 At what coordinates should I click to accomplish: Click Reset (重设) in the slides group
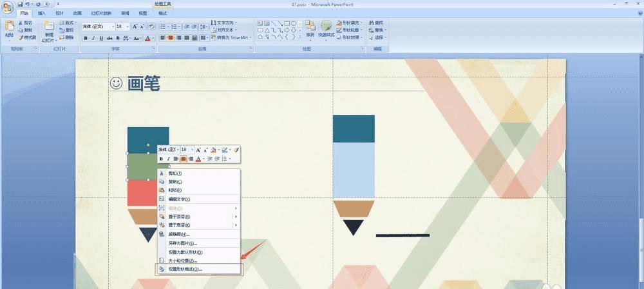tap(66, 30)
